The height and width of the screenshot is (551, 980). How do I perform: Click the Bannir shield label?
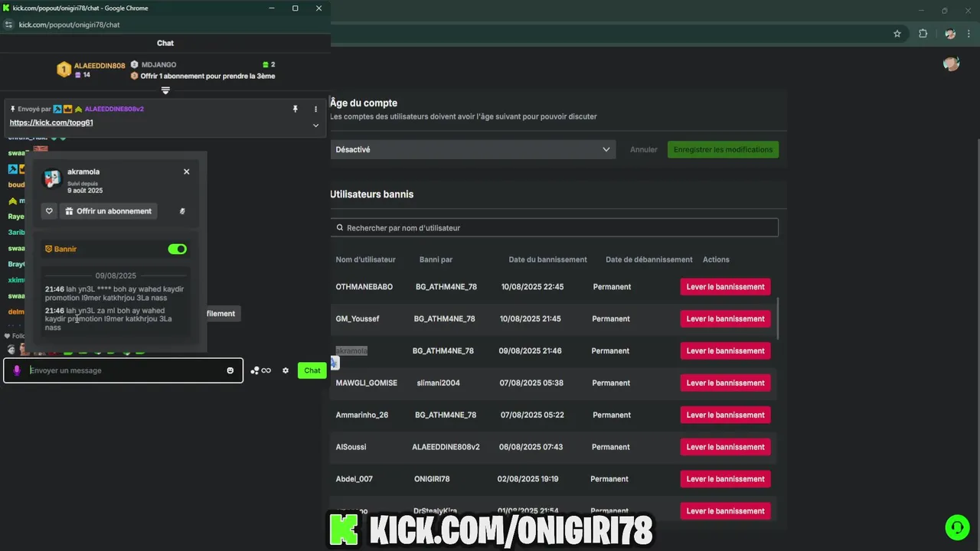pos(61,249)
